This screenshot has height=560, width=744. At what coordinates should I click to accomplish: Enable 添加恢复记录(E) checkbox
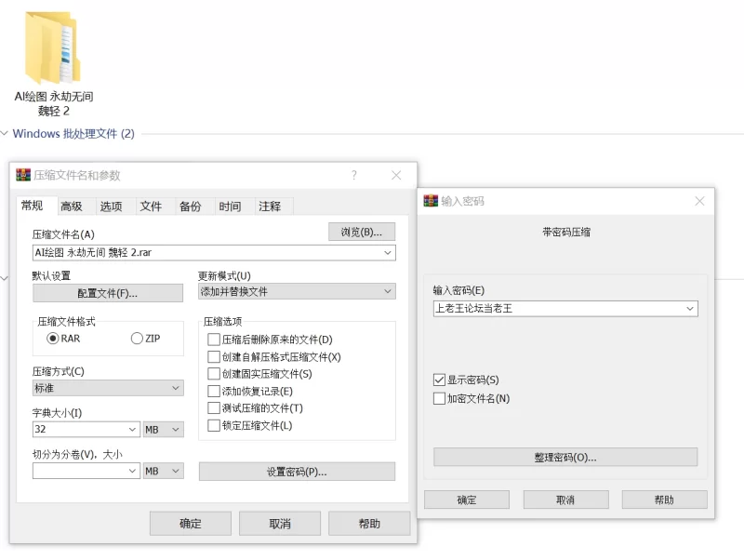click(214, 391)
